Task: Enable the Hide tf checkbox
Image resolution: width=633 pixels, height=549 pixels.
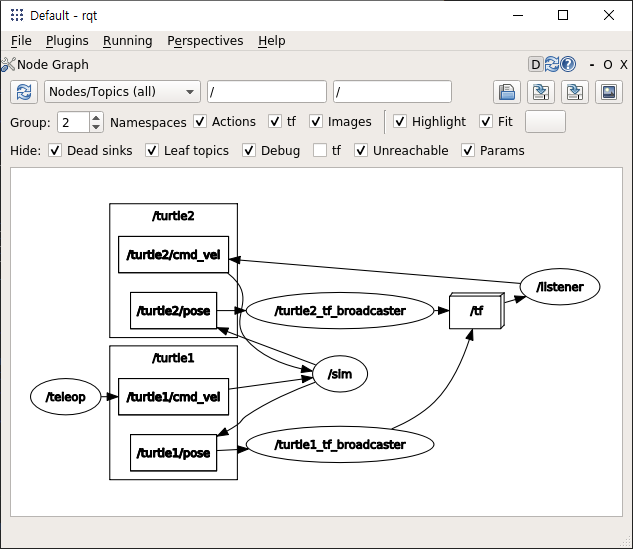Action: 320,151
